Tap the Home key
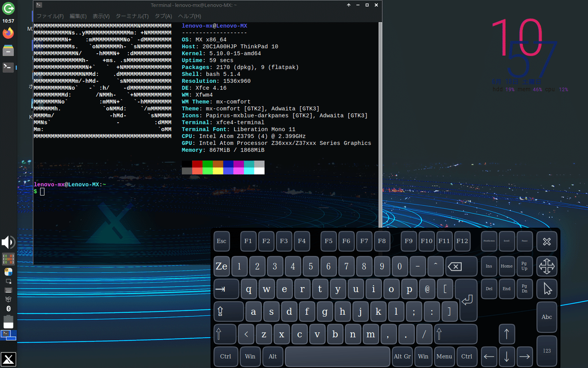The height and width of the screenshot is (368, 588). 507,266
